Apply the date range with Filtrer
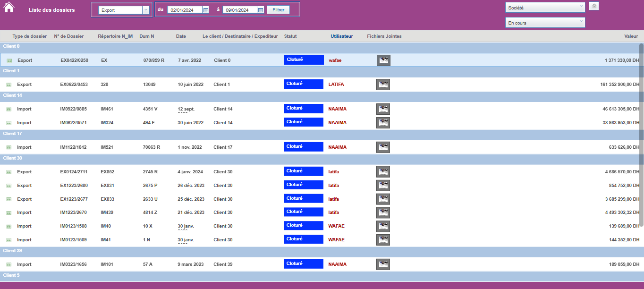644x289 pixels. click(x=278, y=9)
